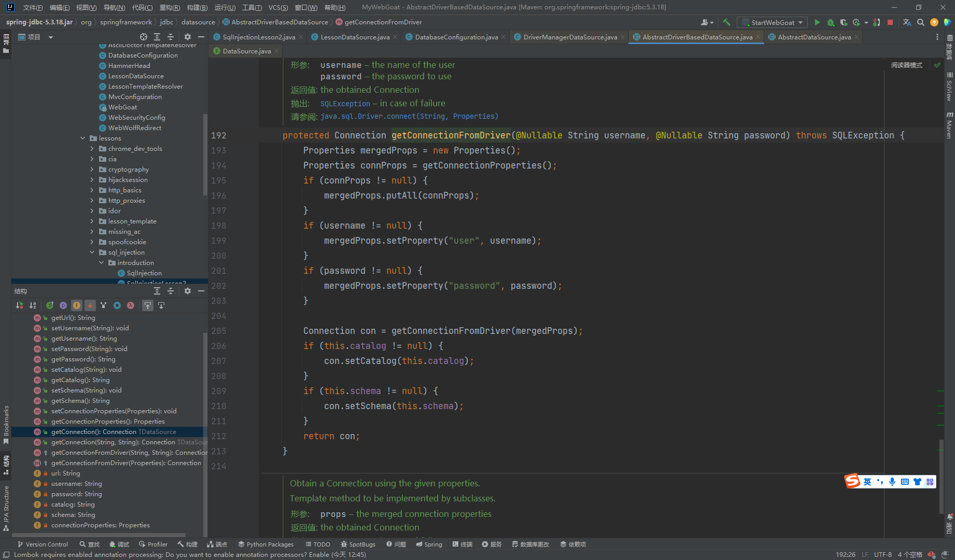This screenshot has height=560, width=955.
Task: Stop the running process (red square)
Action: 890,22
